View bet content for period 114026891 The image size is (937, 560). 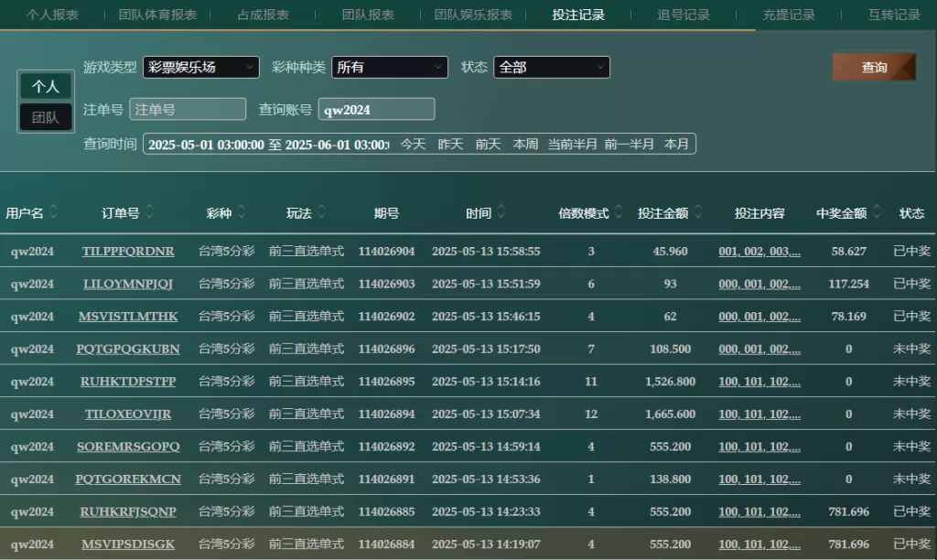(759, 479)
